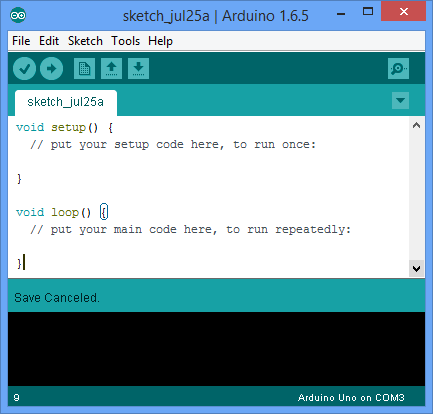Viewport: 433px width, 414px height.
Task: Click the editor scrollbar up arrow
Action: (416, 126)
